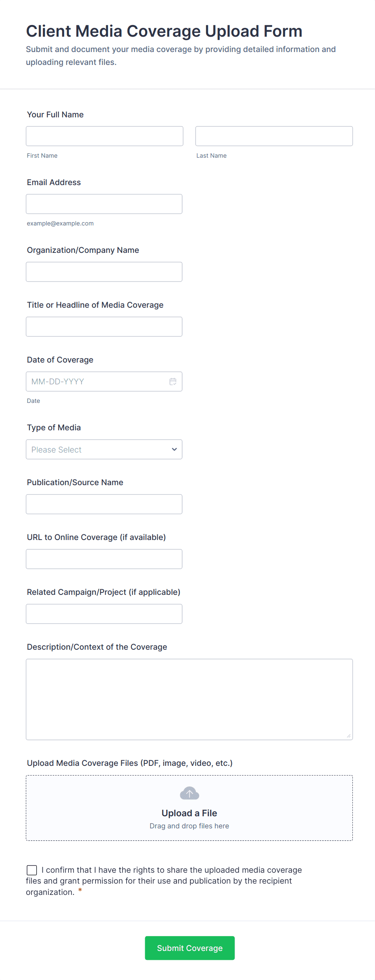Click the Upload a File text
This screenshot has height=980, width=375.
[189, 813]
